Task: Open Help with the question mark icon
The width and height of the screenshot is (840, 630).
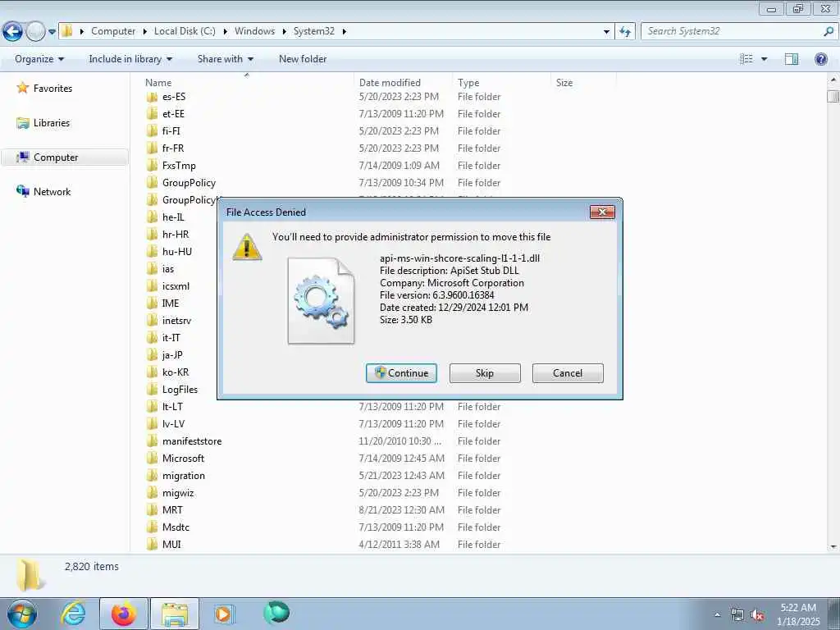Action: [820, 59]
